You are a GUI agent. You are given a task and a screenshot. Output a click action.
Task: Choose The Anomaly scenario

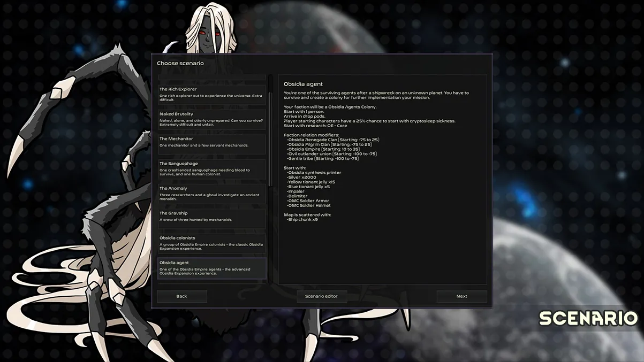tap(211, 191)
